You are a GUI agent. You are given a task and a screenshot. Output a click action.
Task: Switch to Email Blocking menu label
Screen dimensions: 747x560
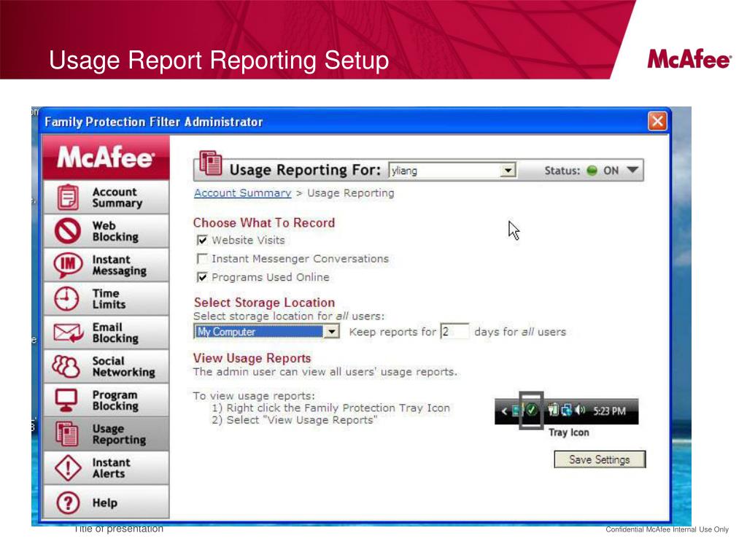(115, 332)
